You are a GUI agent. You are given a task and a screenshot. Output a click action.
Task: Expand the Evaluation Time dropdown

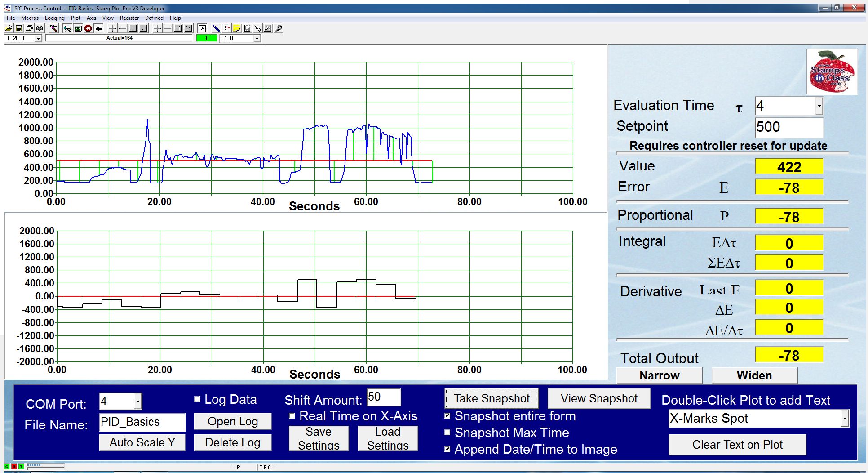819,106
